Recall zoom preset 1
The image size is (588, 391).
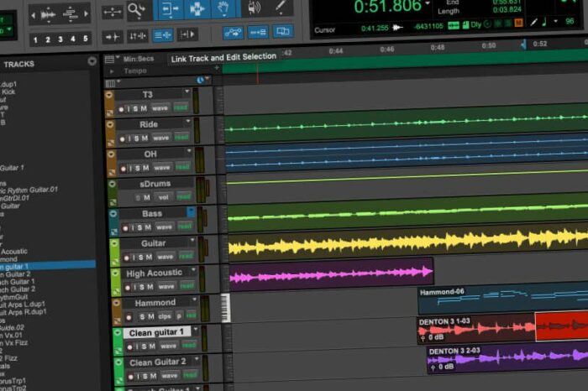(35, 39)
